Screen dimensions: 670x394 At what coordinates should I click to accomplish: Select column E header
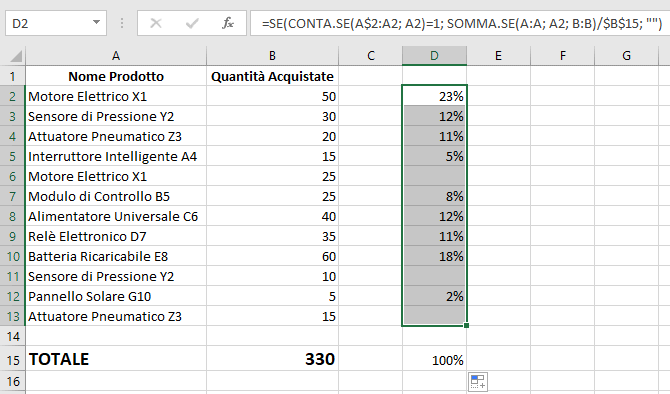[498, 56]
